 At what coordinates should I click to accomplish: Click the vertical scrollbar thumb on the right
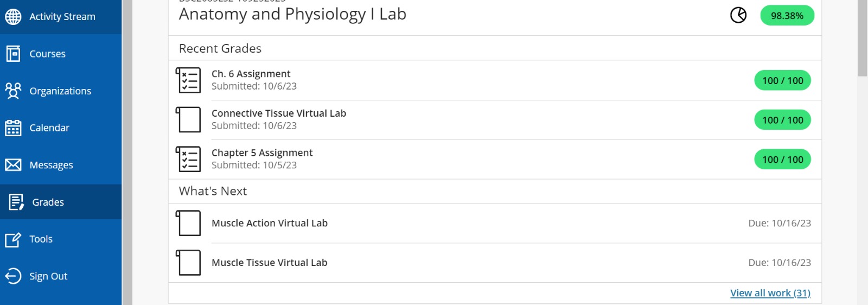[863, 38]
